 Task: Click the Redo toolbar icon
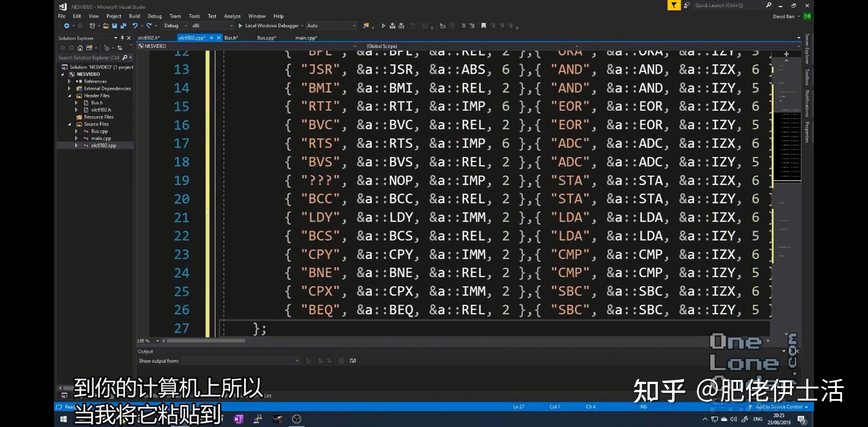[149, 26]
